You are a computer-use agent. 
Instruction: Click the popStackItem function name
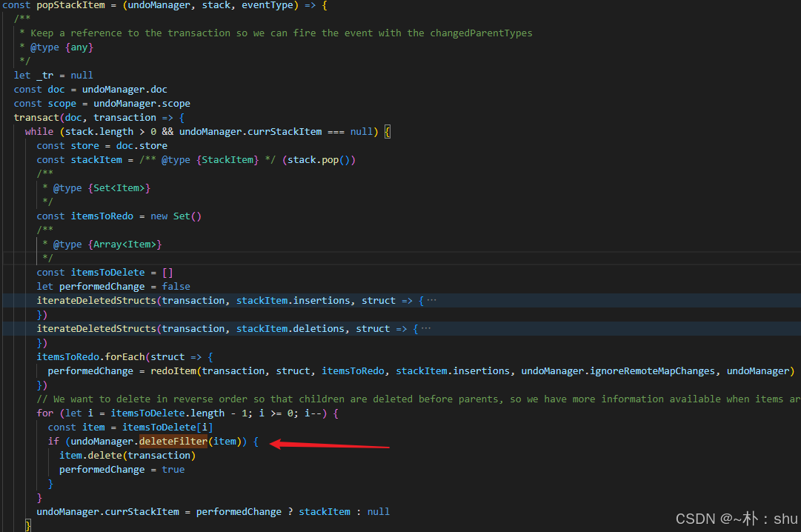[x=70, y=5]
